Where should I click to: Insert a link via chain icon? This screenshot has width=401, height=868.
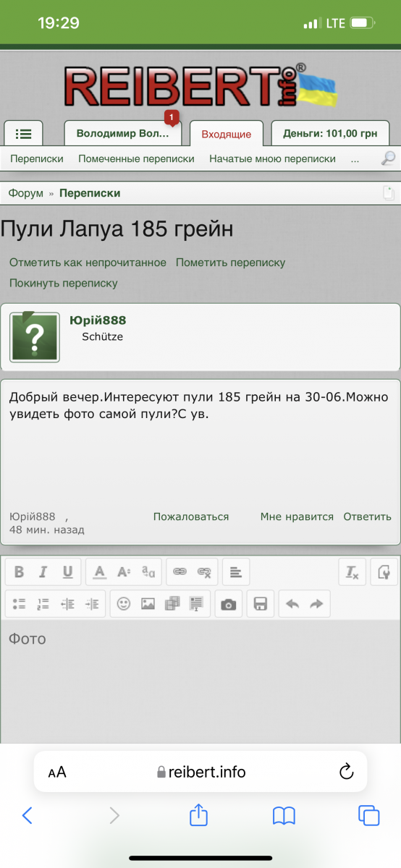pos(180,572)
